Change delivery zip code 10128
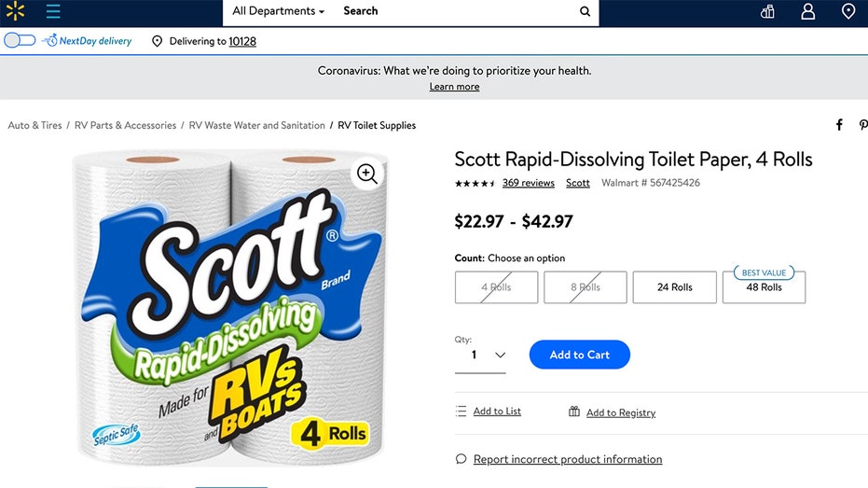This screenshot has width=868, height=488. pos(242,41)
